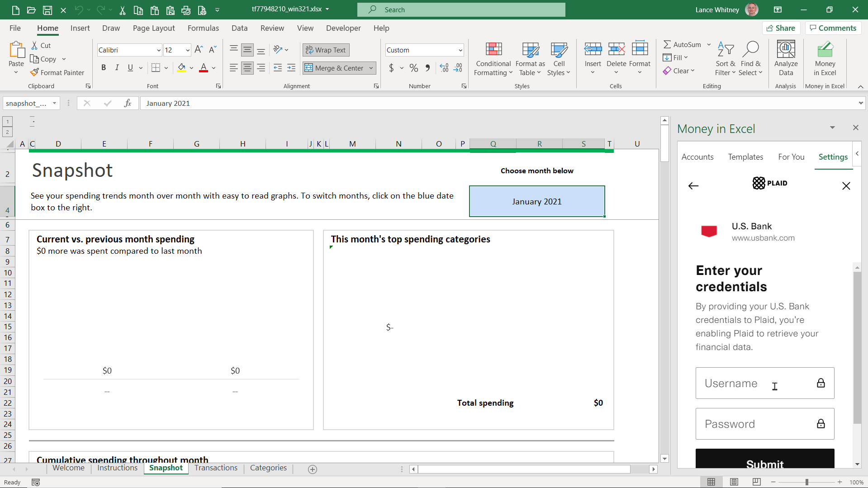Decrease font size icon
Viewport: 868px width, 488px height.
[x=213, y=50]
